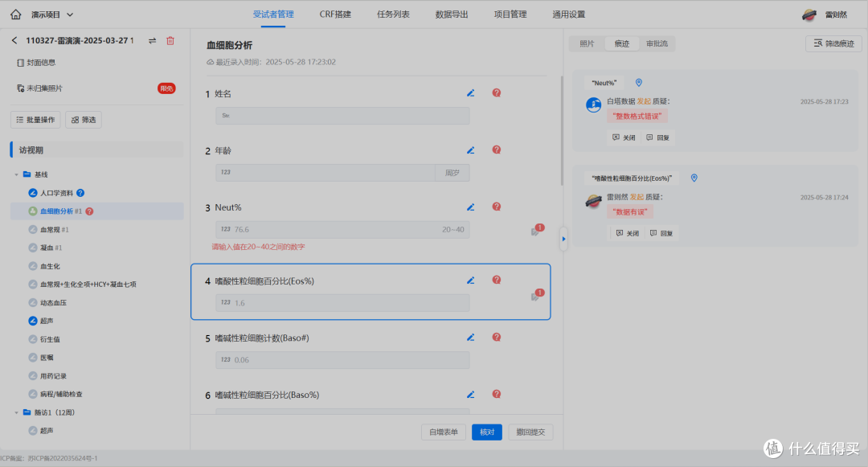Viewport: 868px width, 467px height.
Task: Click the help badge next to 人口学资料
Action: 80,193
